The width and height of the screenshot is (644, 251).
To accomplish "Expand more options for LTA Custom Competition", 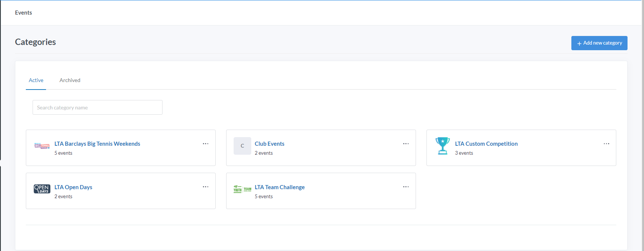I will tap(606, 144).
